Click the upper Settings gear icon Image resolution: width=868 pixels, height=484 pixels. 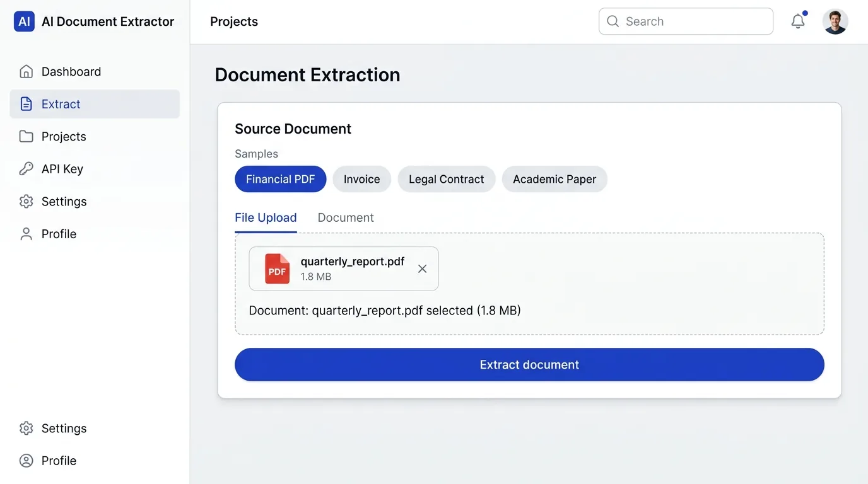pos(26,202)
